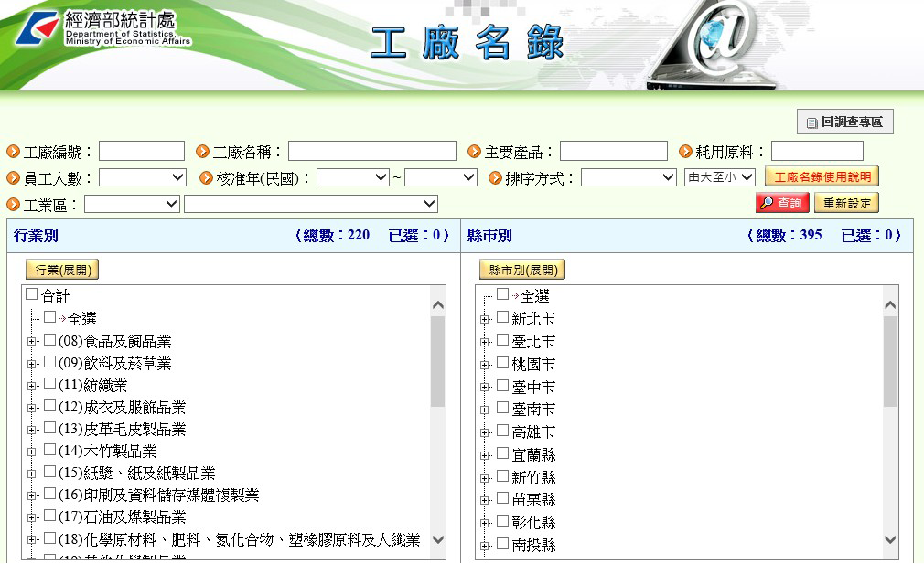Click the 重新設定 reset button

click(x=846, y=203)
